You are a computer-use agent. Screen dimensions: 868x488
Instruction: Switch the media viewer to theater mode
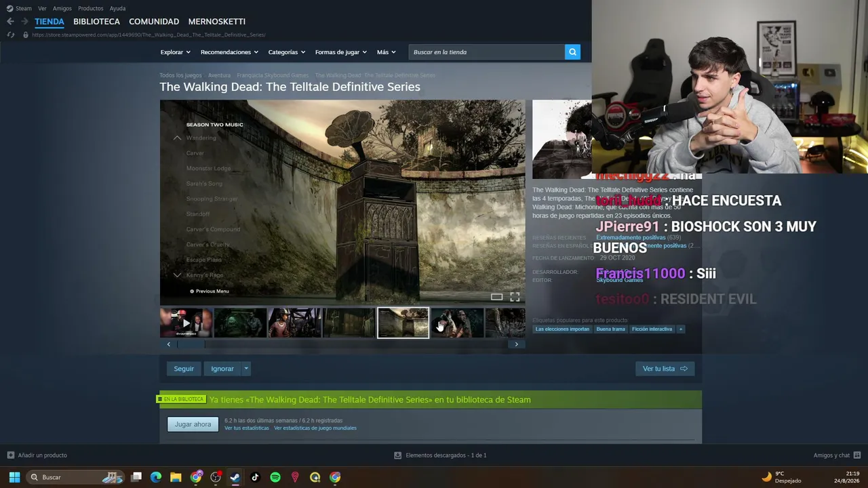[496, 297]
